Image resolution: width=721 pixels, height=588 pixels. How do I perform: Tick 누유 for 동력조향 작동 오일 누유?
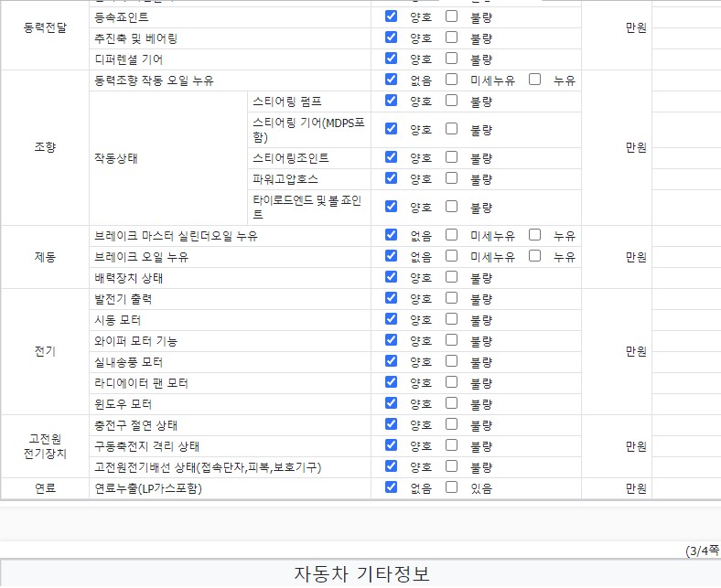point(534,80)
